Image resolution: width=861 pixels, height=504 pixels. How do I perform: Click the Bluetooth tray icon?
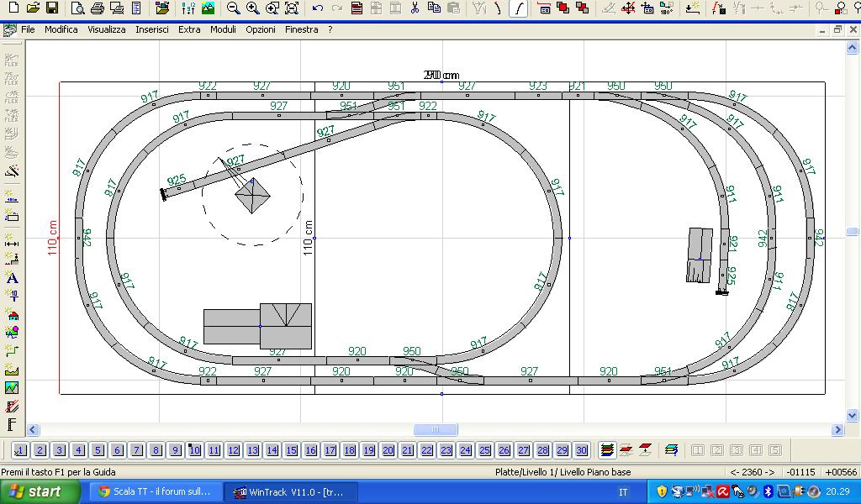768,491
